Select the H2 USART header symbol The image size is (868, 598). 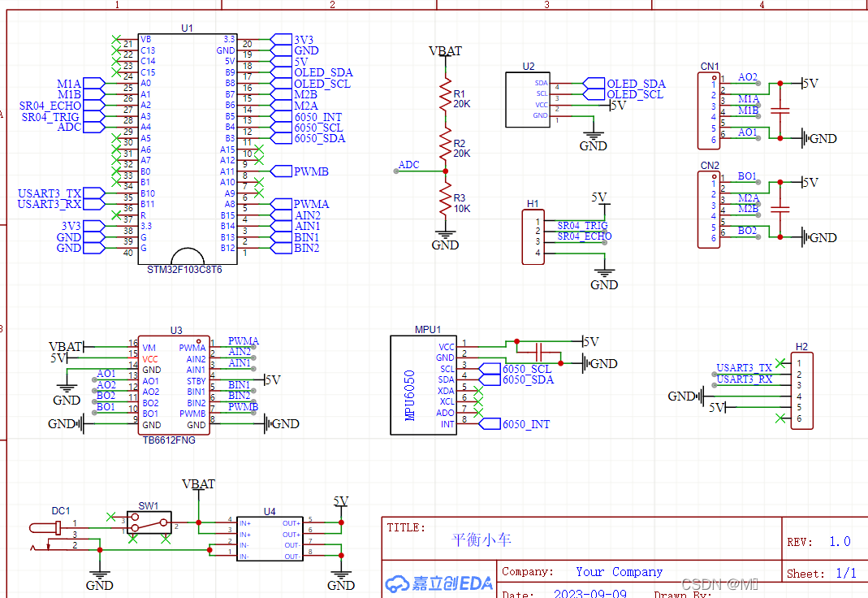(801, 391)
